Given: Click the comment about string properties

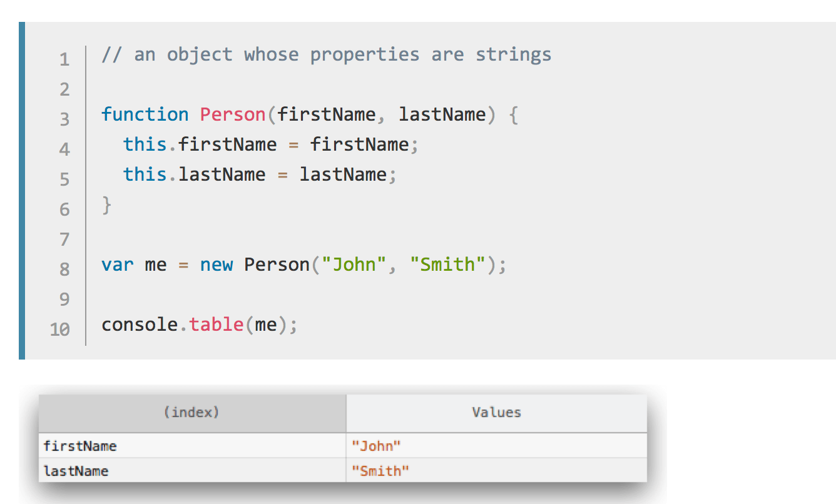Looking at the screenshot, I should pyautogui.click(x=325, y=54).
